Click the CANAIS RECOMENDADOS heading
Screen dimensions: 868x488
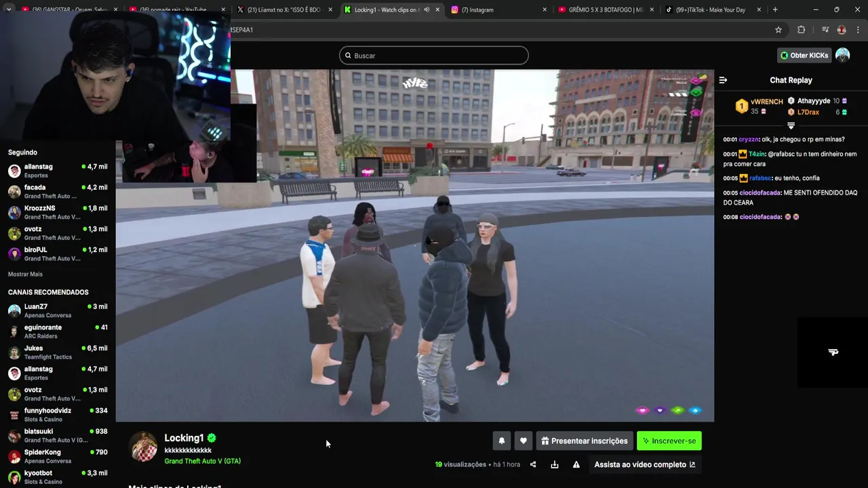pos(48,292)
